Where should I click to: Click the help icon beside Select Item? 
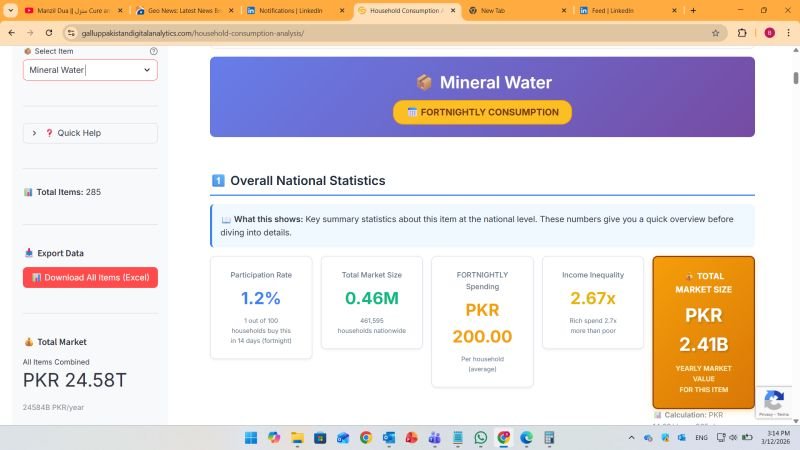pyautogui.click(x=153, y=51)
